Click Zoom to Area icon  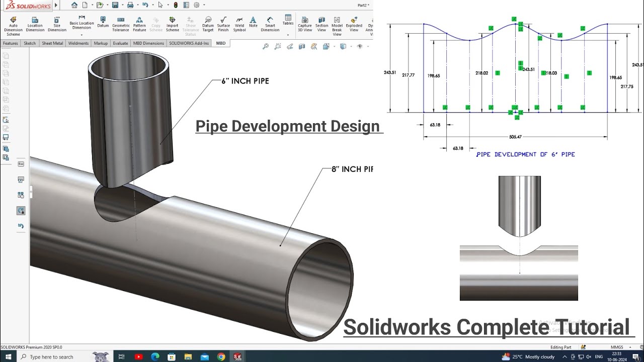pos(278,46)
